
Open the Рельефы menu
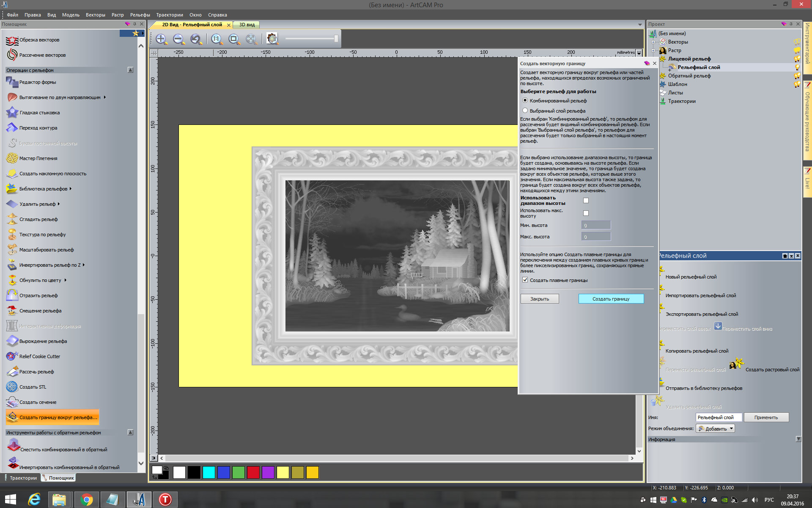(140, 15)
